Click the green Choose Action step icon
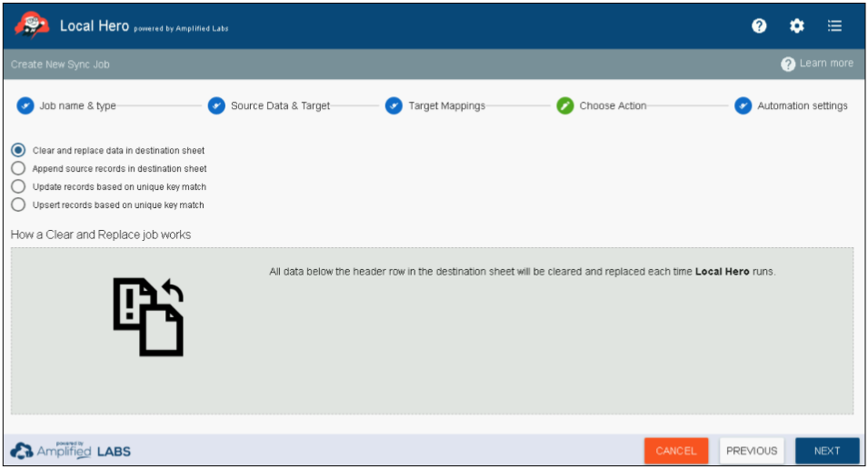 coord(565,105)
